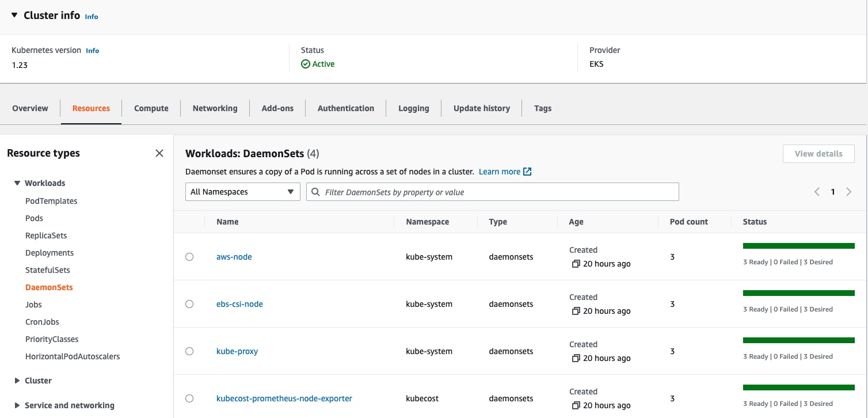This screenshot has height=418, width=868.
Task: Click the copy icon in aws-node Age cell
Action: (x=576, y=264)
